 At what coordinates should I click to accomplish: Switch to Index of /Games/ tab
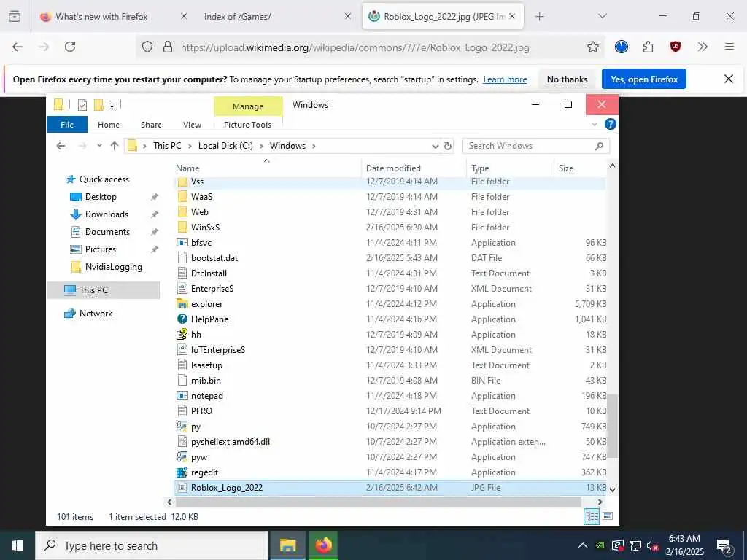click(237, 17)
